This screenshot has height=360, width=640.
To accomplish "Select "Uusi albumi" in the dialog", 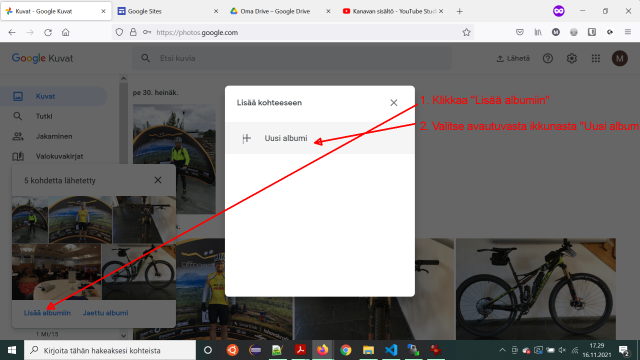I will pyautogui.click(x=320, y=138).
